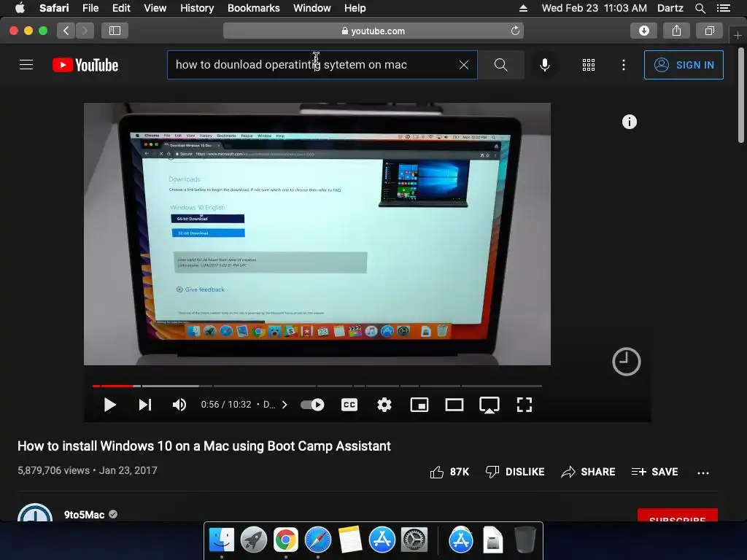Click Safari back button
Screen dimensions: 747x560
66,31
